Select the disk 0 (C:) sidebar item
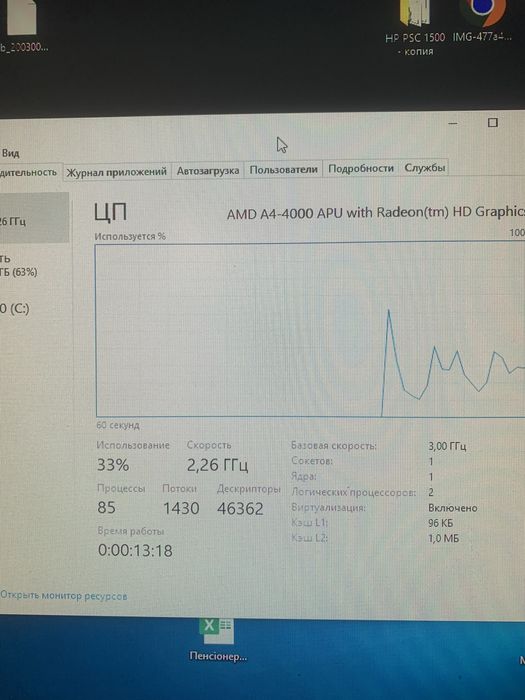The height and width of the screenshot is (700, 525). click(34, 308)
